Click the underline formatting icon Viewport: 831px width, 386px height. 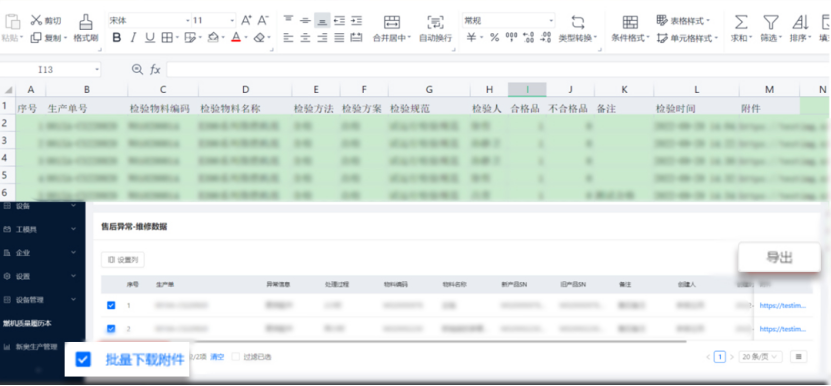point(150,38)
